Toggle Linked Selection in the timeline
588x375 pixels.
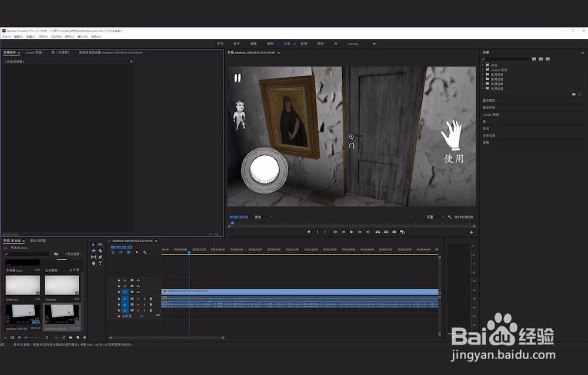coord(129,252)
